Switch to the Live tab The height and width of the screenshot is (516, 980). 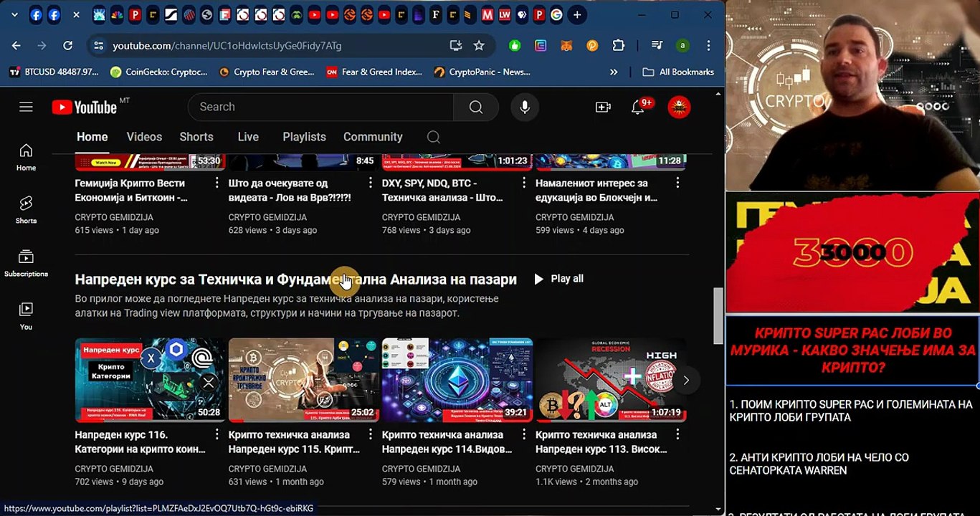pos(248,137)
